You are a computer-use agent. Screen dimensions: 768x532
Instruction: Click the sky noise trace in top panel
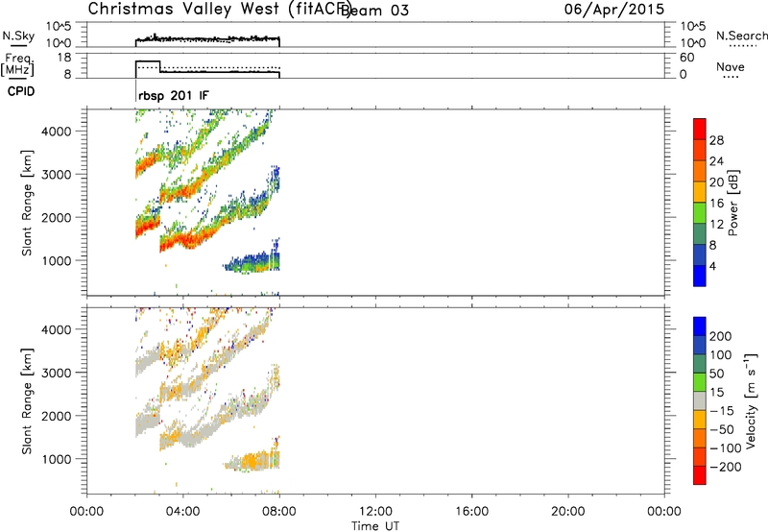(x=207, y=38)
